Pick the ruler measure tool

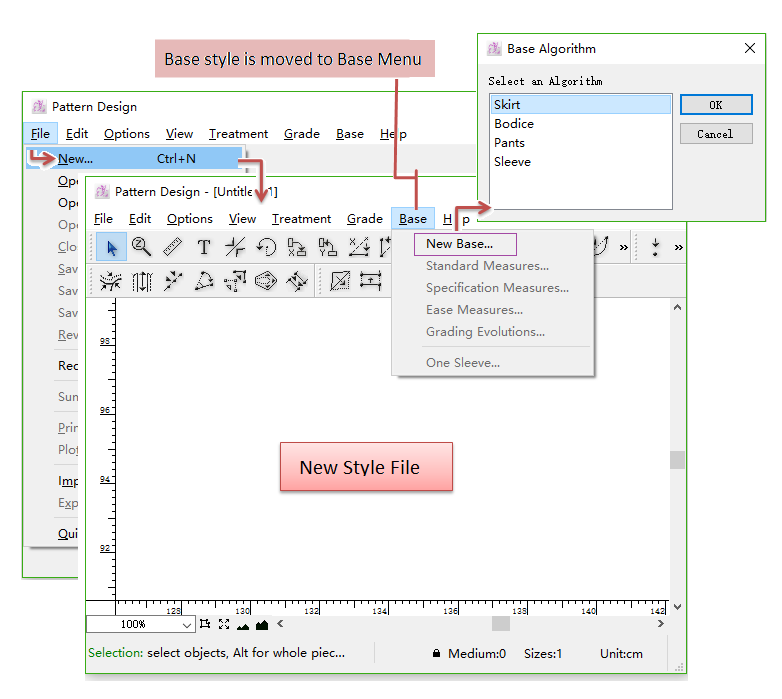pos(173,246)
